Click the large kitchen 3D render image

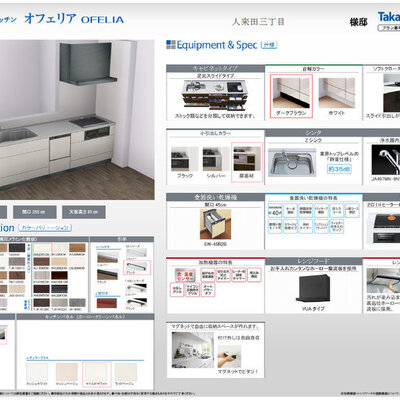click(77, 120)
